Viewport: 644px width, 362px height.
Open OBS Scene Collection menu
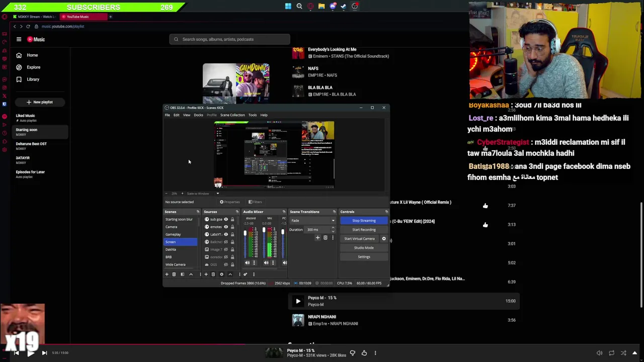(x=232, y=115)
